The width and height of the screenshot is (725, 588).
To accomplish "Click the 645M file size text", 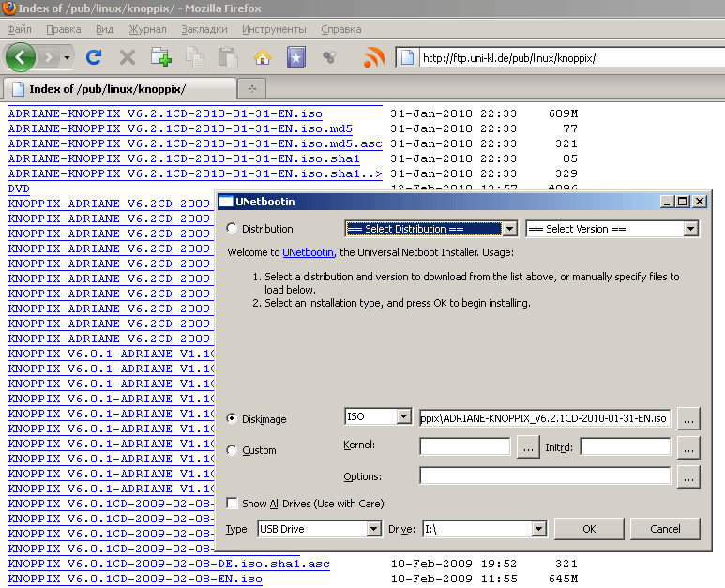I will tap(563, 579).
